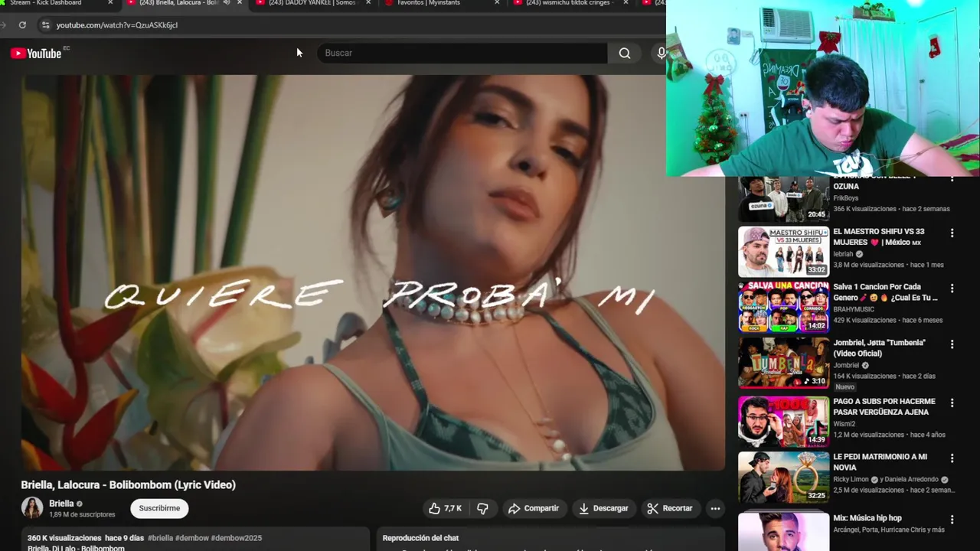Click '1,89 M de suscriptores' text

click(82, 515)
